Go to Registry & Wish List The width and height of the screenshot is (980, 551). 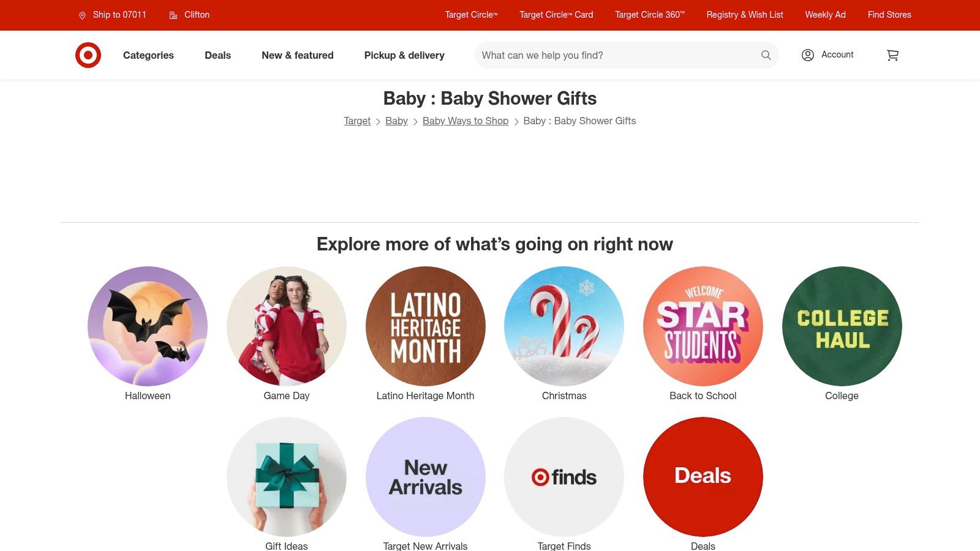pos(745,15)
